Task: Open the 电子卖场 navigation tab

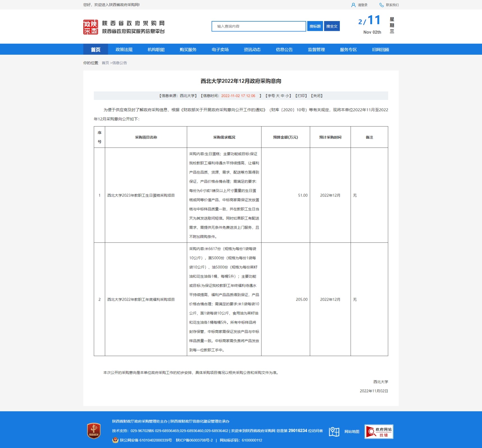Action: tap(220, 50)
